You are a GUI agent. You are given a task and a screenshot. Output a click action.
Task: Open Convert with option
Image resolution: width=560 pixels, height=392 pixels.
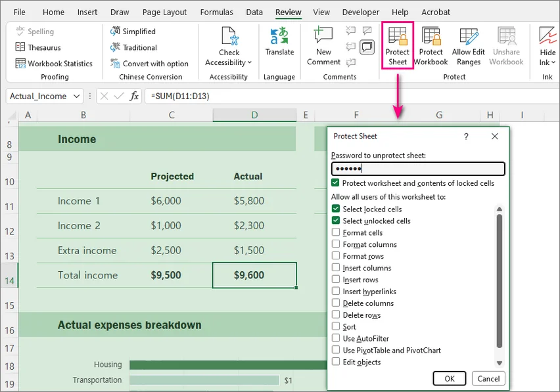(x=149, y=64)
